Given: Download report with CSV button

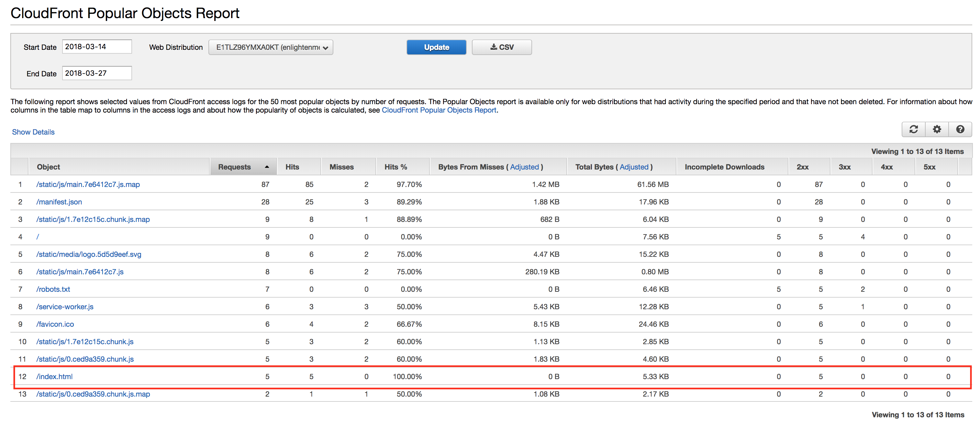Looking at the screenshot, I should click(501, 47).
